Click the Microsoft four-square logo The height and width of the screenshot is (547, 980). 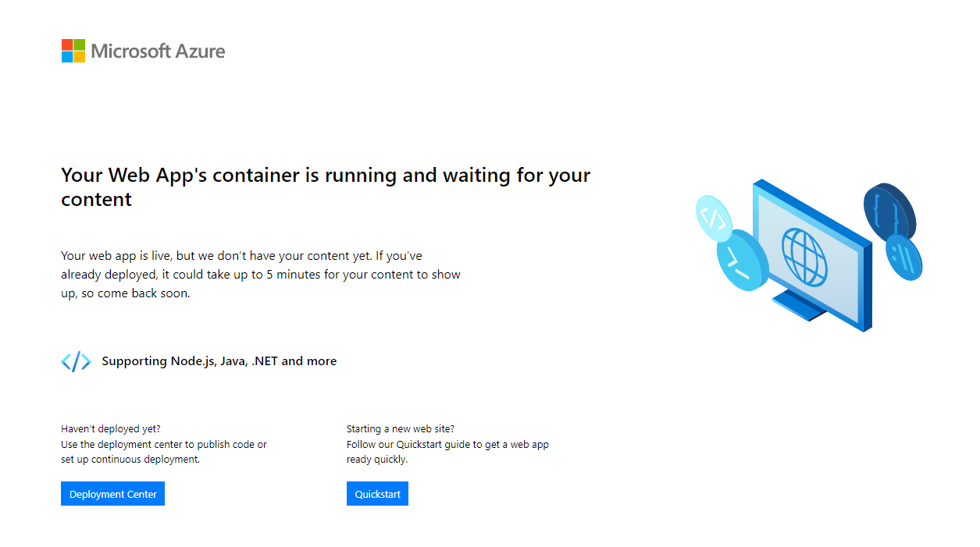(x=73, y=50)
